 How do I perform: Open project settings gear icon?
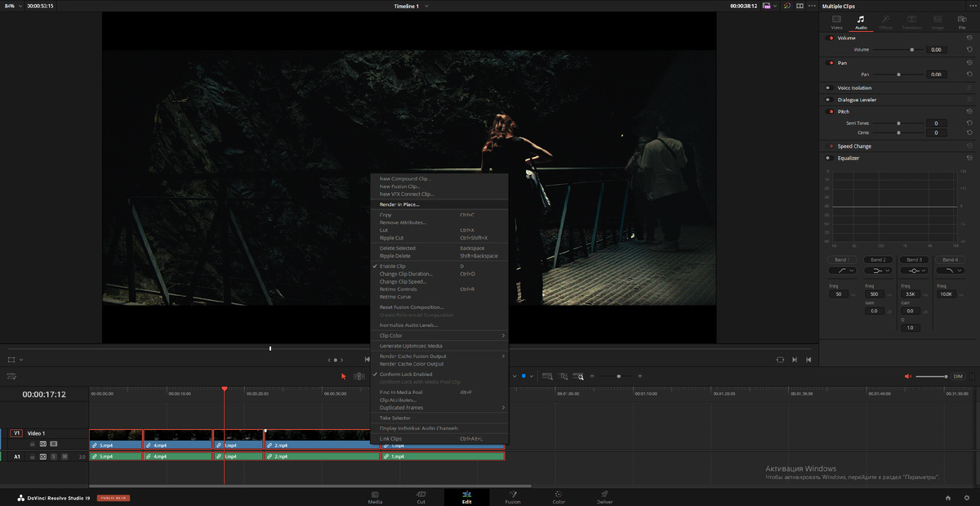click(965, 497)
